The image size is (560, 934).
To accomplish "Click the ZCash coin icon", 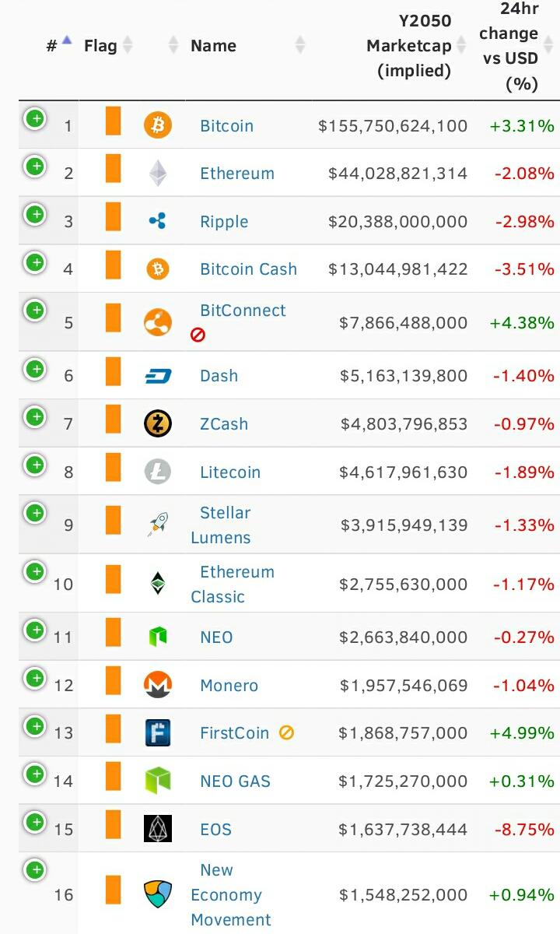I will [158, 423].
